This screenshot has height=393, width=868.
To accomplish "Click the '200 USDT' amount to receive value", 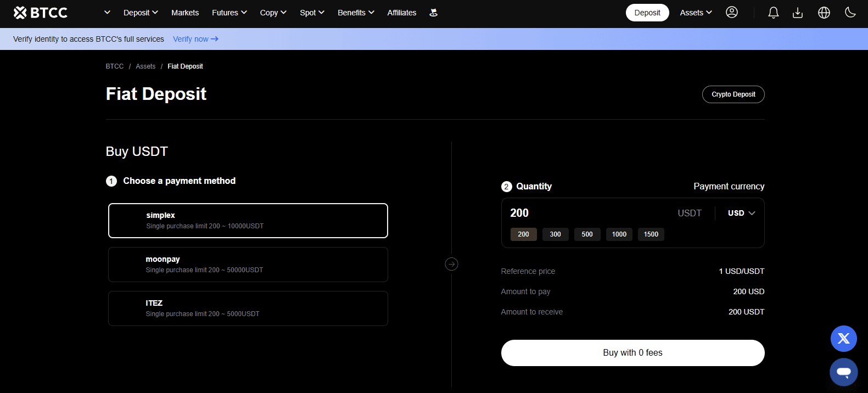I will pos(747,312).
